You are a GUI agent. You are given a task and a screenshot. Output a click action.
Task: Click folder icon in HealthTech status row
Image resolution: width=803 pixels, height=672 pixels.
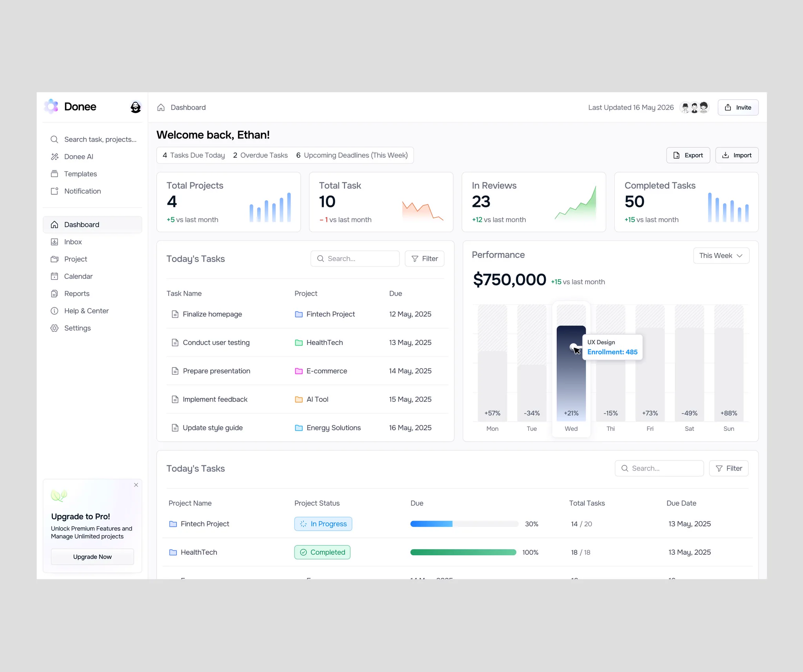click(x=173, y=552)
